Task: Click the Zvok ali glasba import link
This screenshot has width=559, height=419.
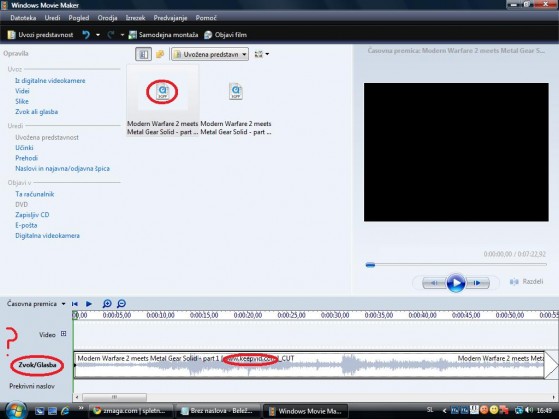Action: pyautogui.click(x=36, y=112)
